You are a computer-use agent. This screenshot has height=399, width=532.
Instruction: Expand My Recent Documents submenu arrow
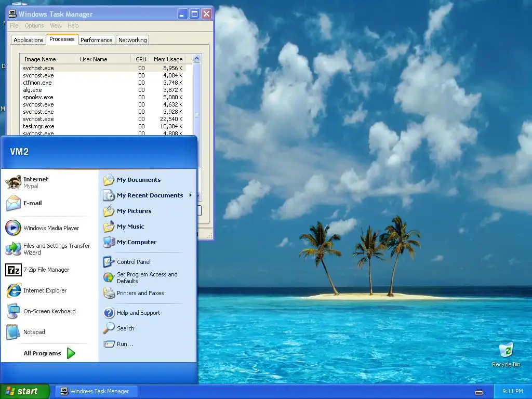190,195
